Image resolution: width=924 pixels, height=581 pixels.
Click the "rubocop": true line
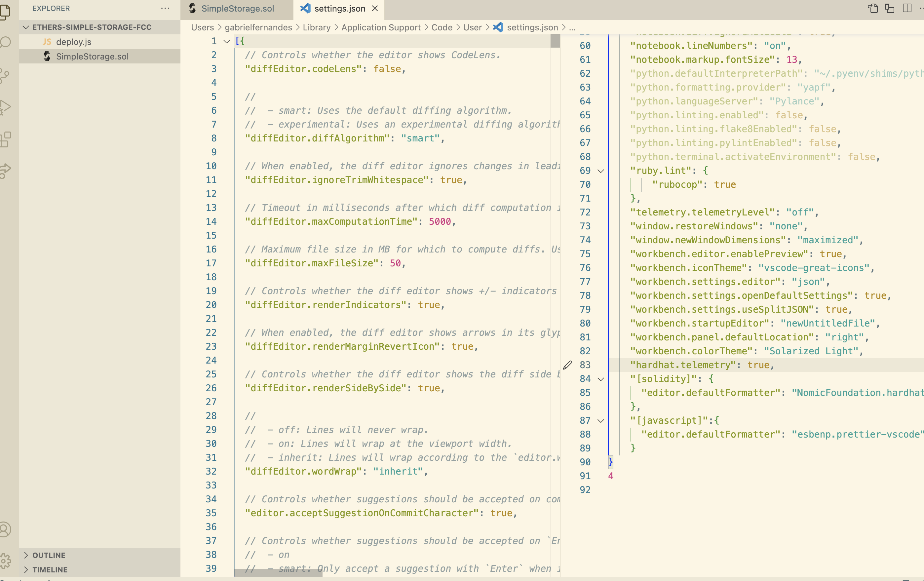point(694,185)
